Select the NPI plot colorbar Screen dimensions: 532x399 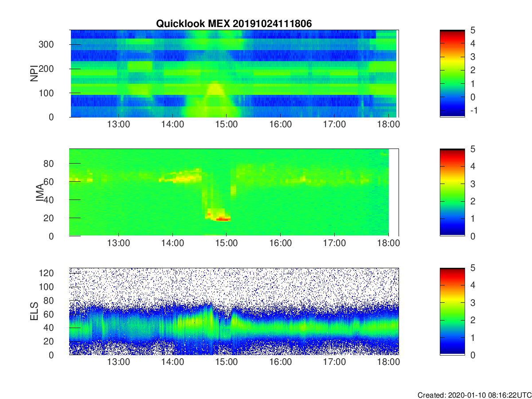[x=452, y=74]
